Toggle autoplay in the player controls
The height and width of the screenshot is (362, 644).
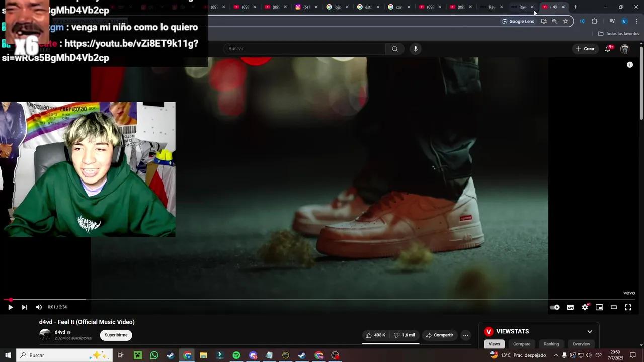[555, 307]
